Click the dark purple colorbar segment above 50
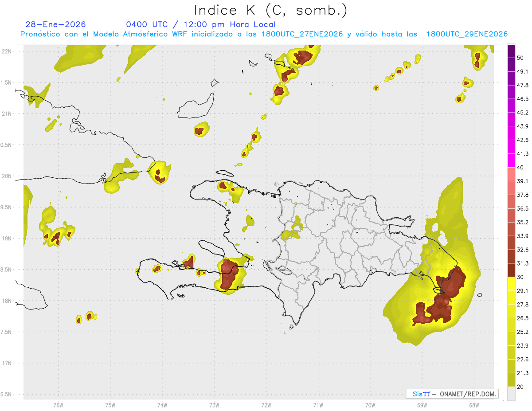The image size is (532, 411). click(x=511, y=51)
